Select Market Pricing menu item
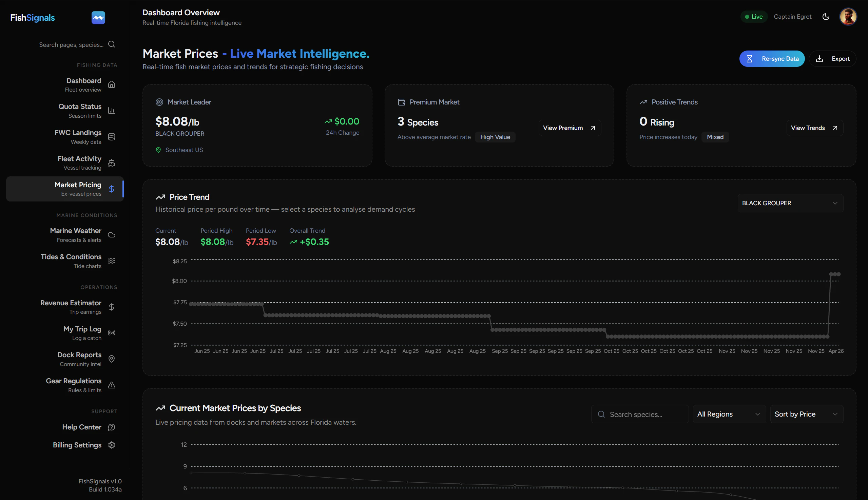Image resolution: width=868 pixels, height=500 pixels. coord(65,189)
